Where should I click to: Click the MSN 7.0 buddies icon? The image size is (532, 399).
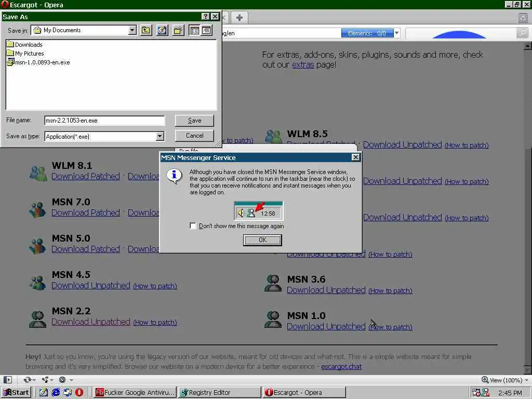[37, 209]
